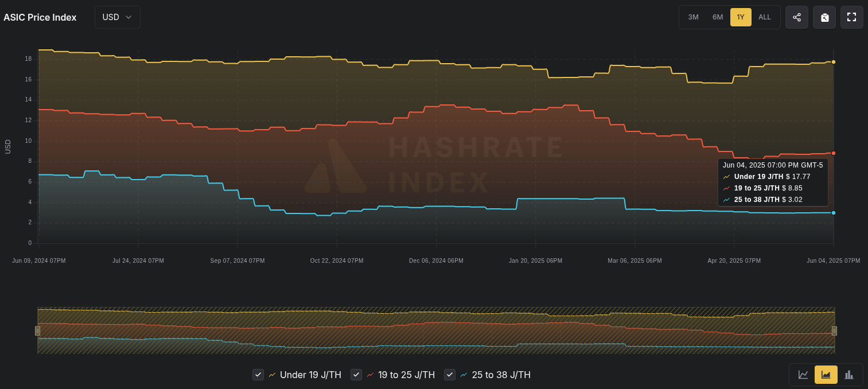868x389 pixels.
Task: Open the USD currency dropdown
Action: tap(118, 17)
